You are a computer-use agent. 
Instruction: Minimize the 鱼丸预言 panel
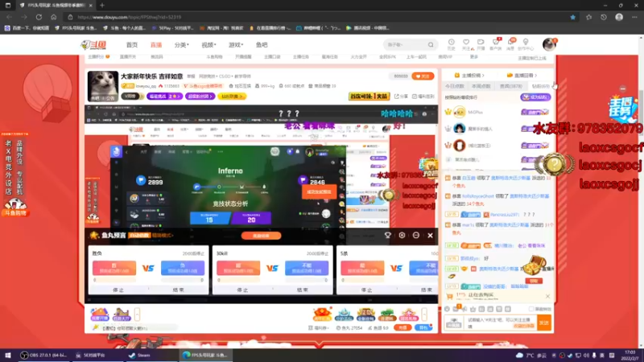coord(416,235)
